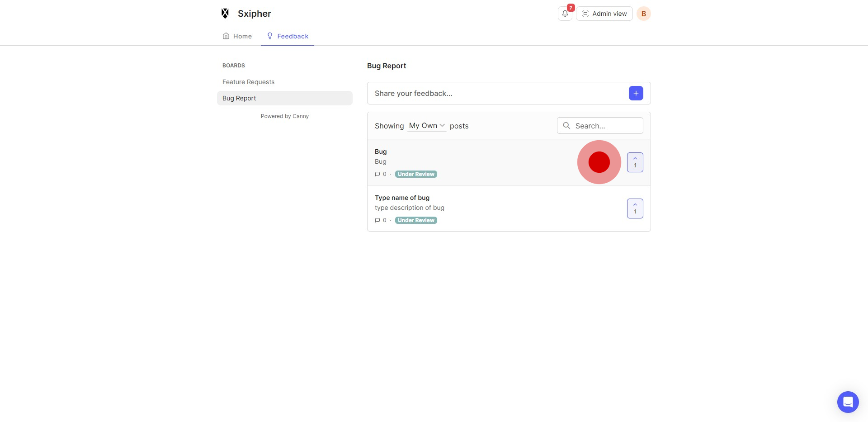868x422 pixels.
Task: Open the chat messenger bubble
Action: pos(848,402)
